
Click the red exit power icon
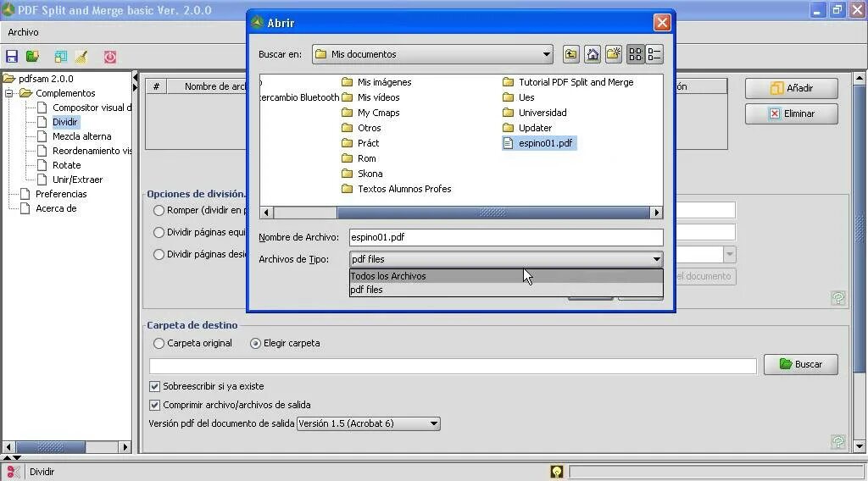tap(109, 57)
